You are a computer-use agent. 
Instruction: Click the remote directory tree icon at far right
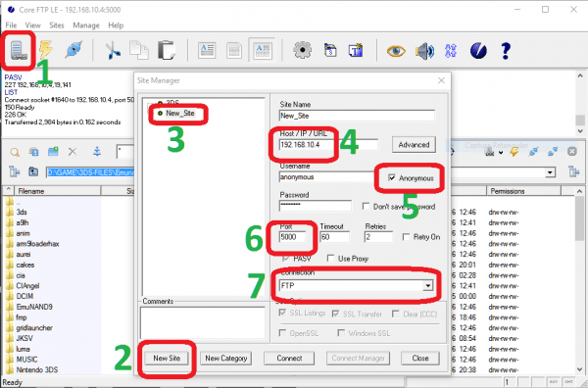[x=573, y=171]
